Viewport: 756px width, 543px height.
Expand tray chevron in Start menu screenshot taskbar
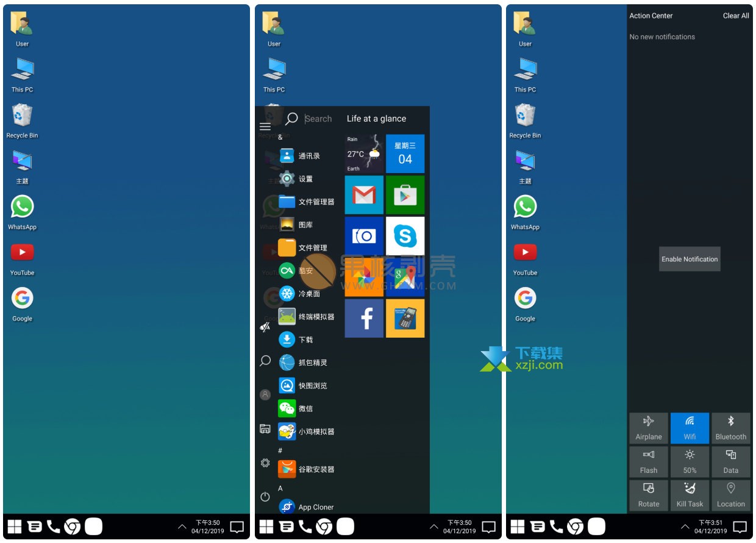point(433,527)
